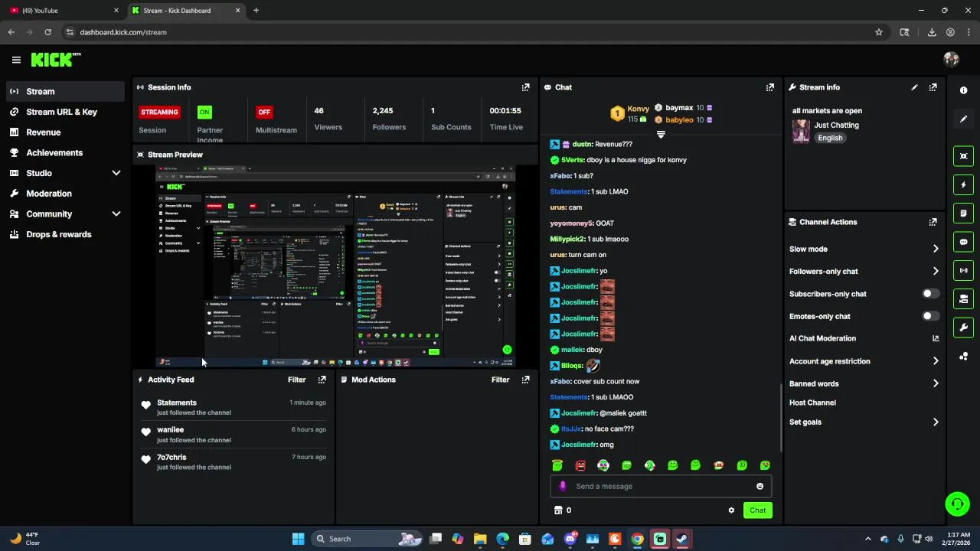Viewport: 980px width, 551px height.
Task: Toggle the channel actions widget icon in sidebar
Action: [x=963, y=298]
